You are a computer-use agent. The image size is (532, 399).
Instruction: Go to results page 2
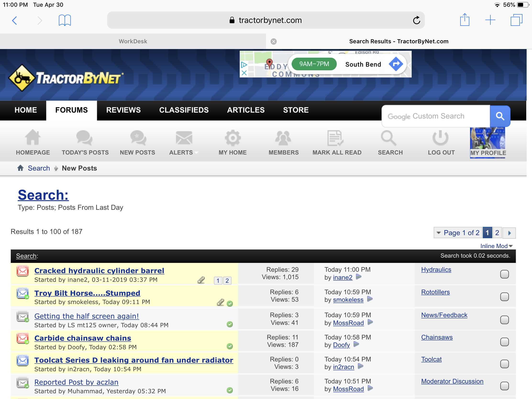497,233
